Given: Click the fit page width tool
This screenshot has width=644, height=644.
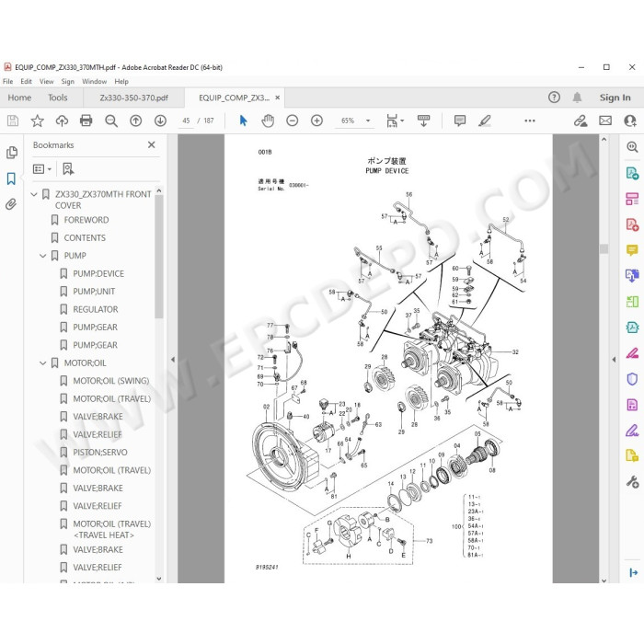Looking at the screenshot, I should 392,121.
